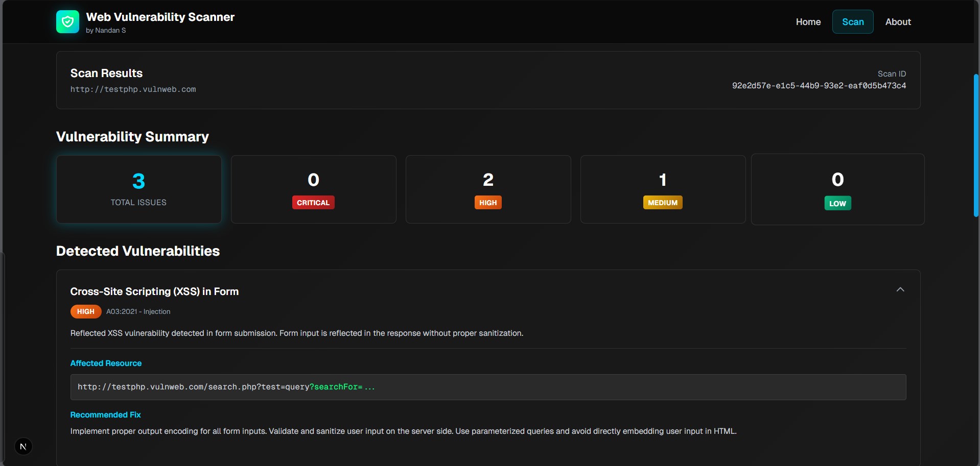Click the Recommended Fix heading
Screen dimensions: 980x466
tap(106, 415)
